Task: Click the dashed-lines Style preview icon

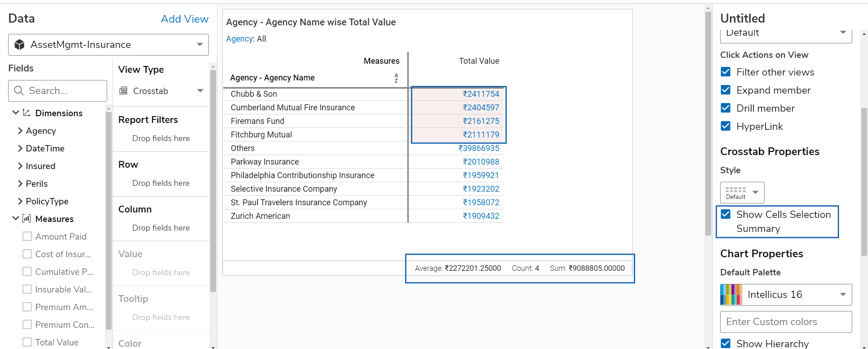Action: tap(736, 190)
